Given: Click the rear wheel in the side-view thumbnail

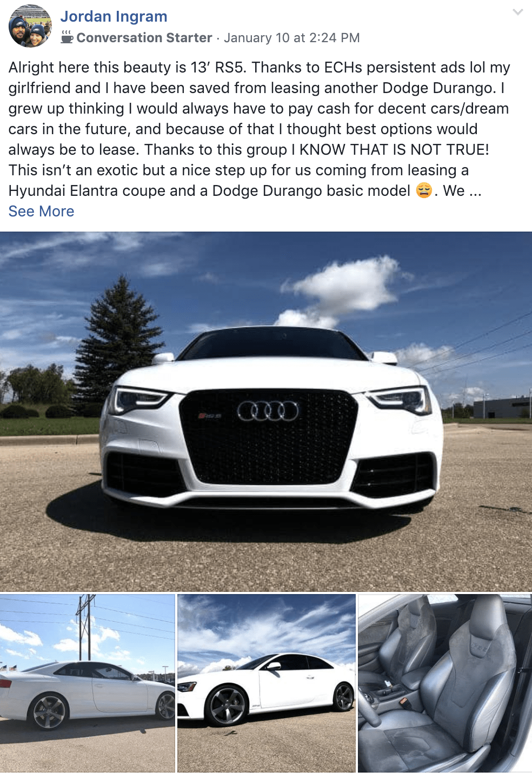Looking at the screenshot, I should click(49, 711).
